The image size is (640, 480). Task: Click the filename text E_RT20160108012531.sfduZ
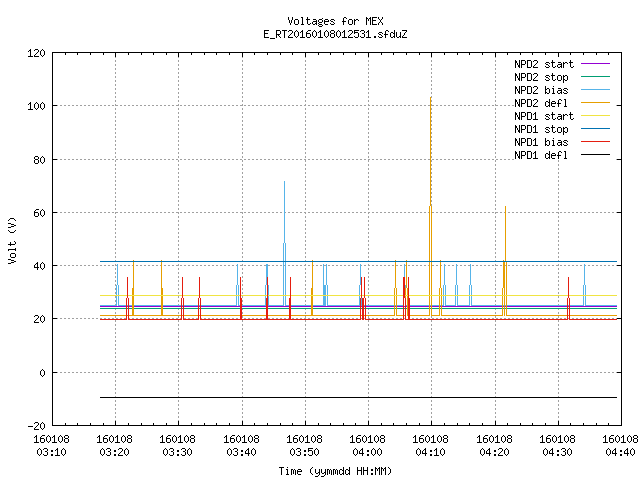[335, 34]
